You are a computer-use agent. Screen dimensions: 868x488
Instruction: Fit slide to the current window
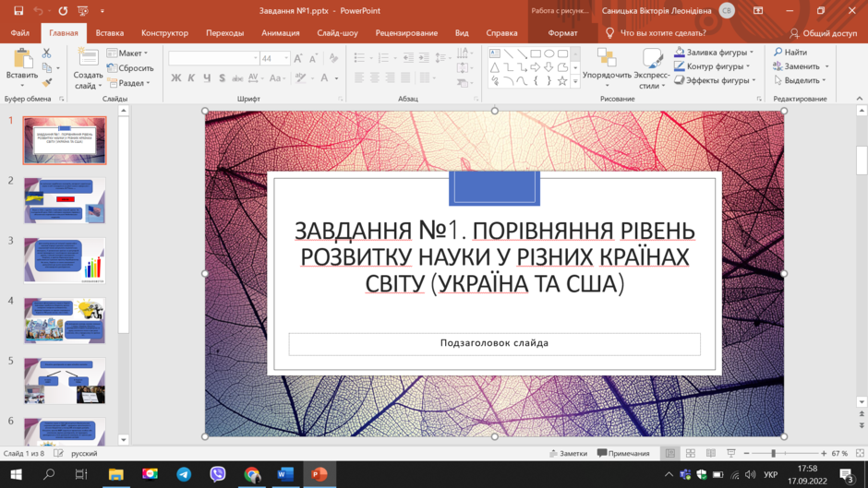[860, 453]
